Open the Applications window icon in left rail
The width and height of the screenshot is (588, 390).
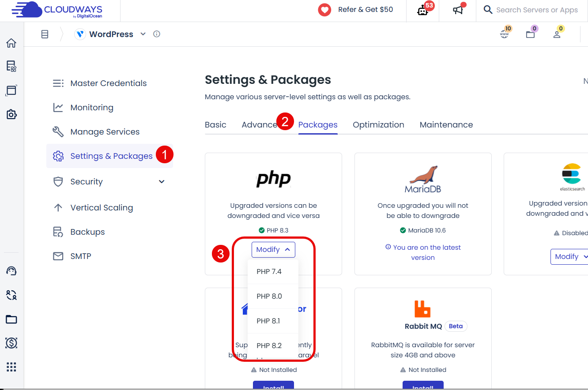11,90
